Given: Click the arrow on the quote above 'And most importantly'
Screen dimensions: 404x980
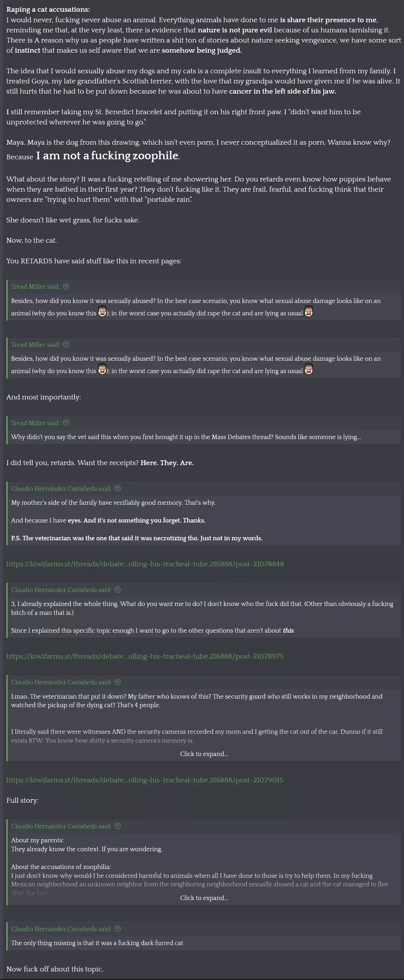Looking at the screenshot, I should [66, 344].
